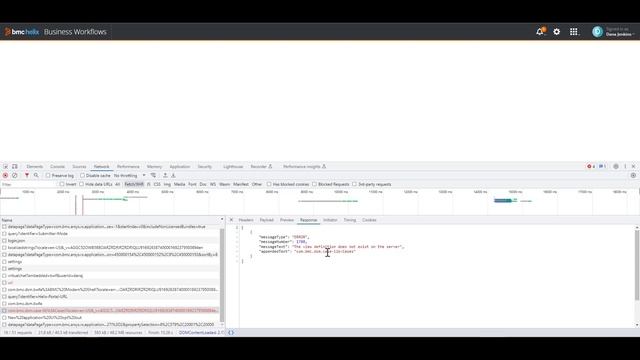This screenshot has width=640, height=360.
Task: Open the Name column sort arrow
Action: (222, 220)
